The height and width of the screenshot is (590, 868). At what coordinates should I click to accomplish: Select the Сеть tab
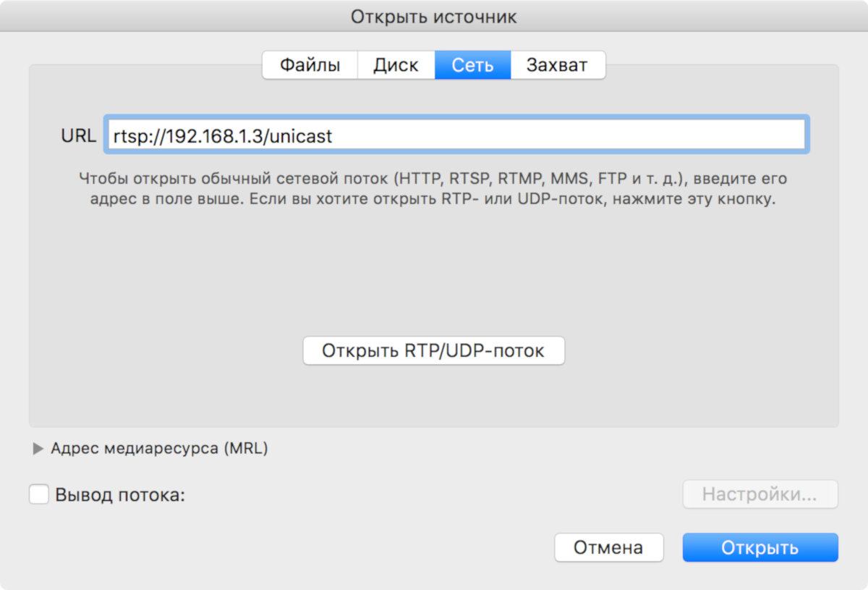pos(472,65)
